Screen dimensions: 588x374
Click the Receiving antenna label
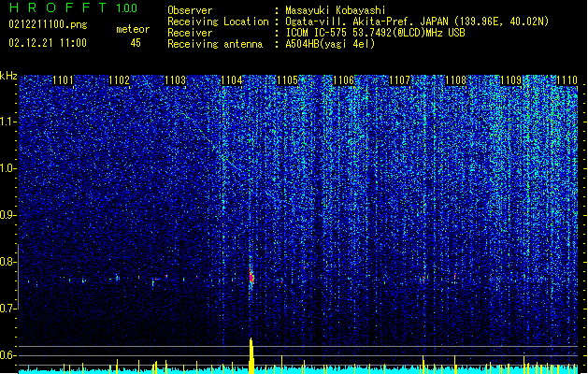point(215,44)
